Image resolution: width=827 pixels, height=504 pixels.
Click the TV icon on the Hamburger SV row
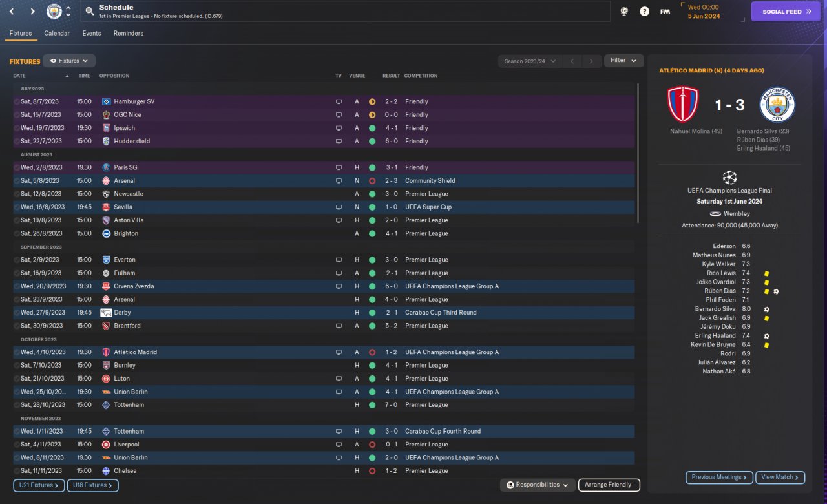tap(339, 101)
